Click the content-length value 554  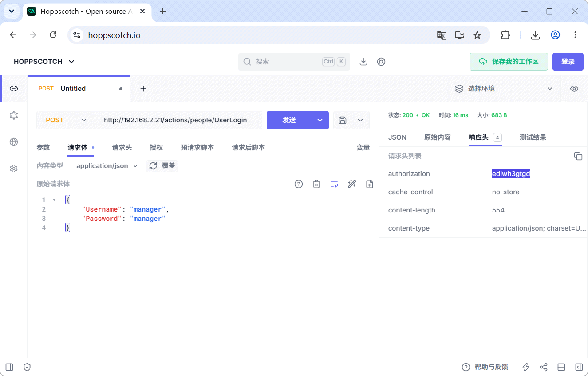tap(498, 210)
